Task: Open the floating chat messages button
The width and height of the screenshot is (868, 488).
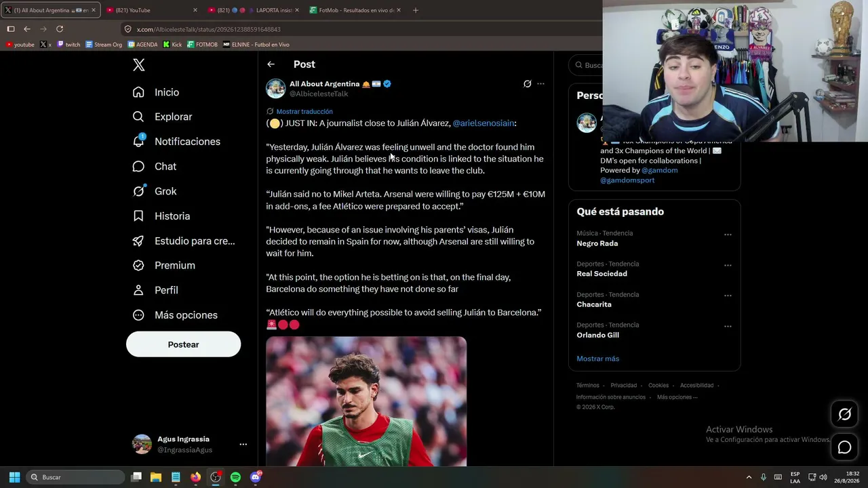Action: point(844,447)
